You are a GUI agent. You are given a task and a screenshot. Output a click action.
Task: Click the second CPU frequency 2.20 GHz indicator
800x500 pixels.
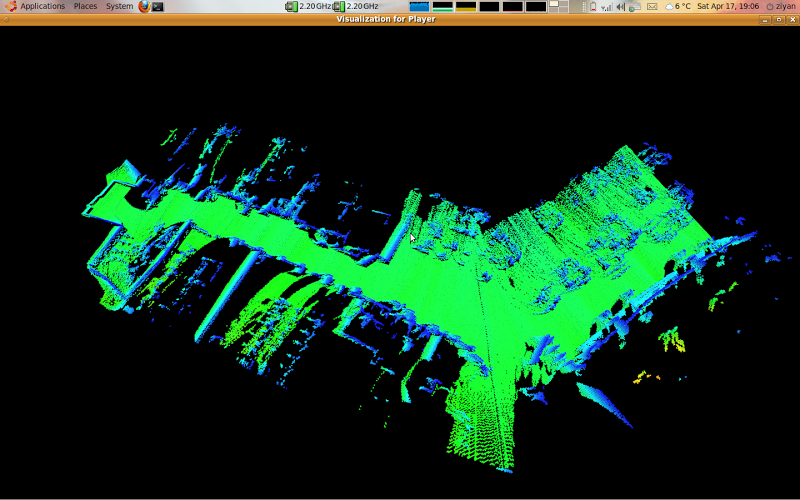point(357,6)
